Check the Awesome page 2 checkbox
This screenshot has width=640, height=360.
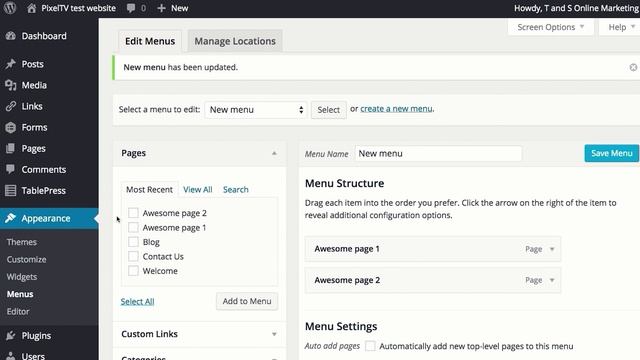pyautogui.click(x=133, y=213)
